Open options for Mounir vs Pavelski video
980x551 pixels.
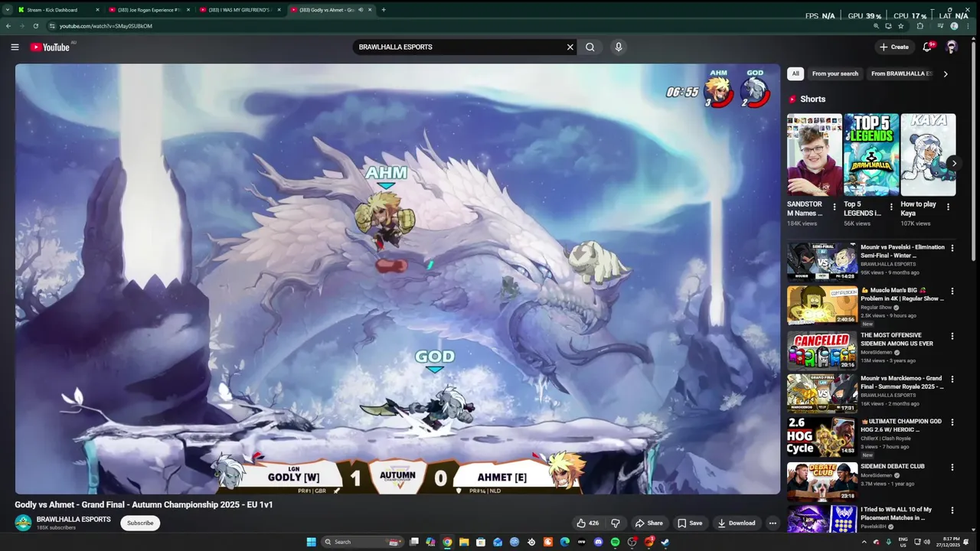(952, 248)
